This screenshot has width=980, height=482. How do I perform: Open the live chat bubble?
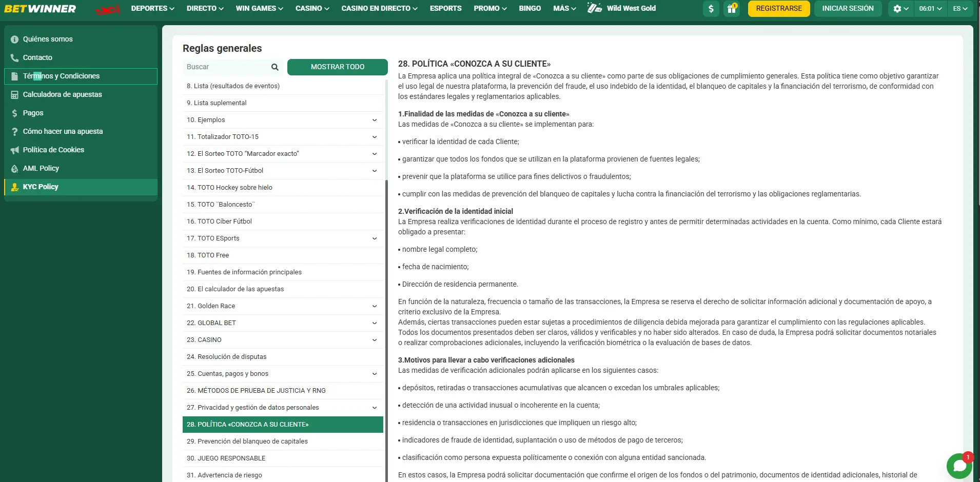click(x=959, y=466)
